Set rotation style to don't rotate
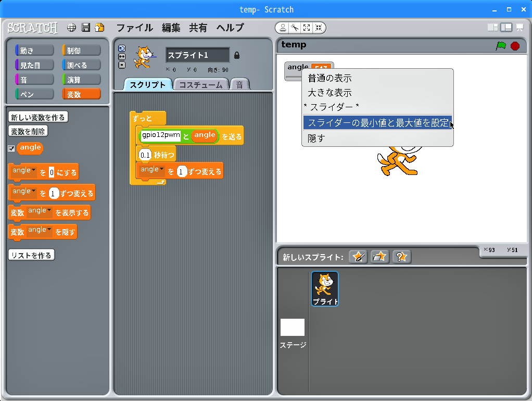 (x=122, y=65)
